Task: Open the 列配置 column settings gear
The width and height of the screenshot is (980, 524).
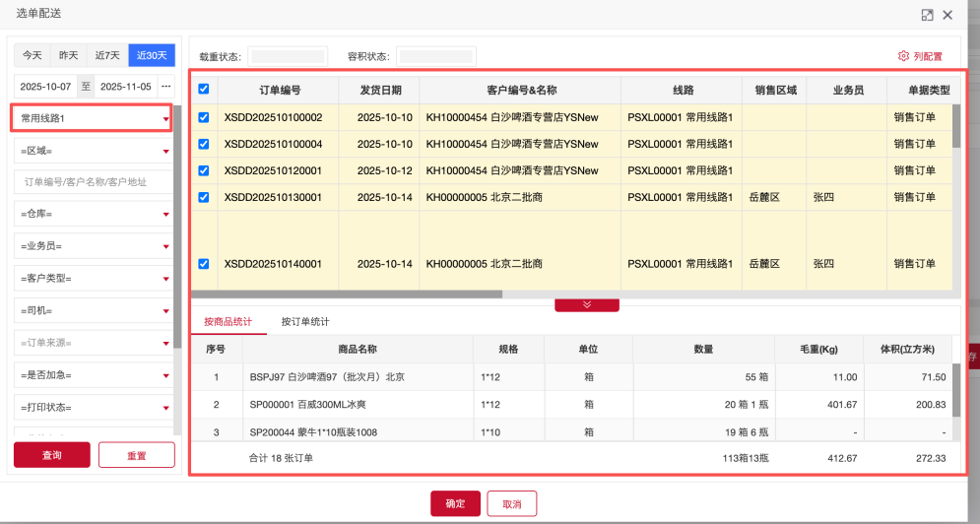Action: [x=920, y=57]
